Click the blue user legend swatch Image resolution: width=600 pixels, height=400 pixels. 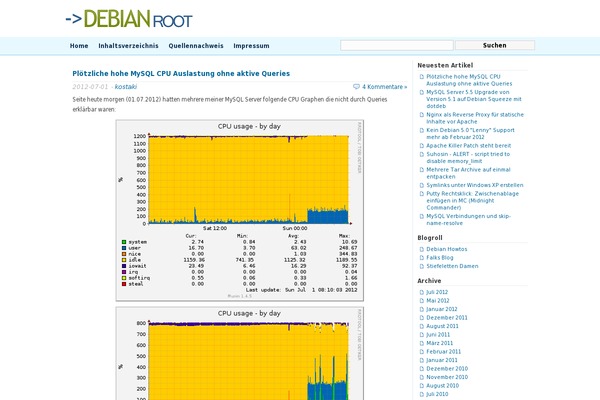(x=124, y=248)
